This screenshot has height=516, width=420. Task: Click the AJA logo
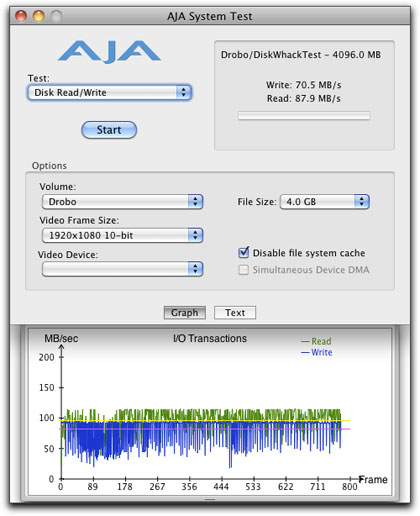(x=109, y=52)
